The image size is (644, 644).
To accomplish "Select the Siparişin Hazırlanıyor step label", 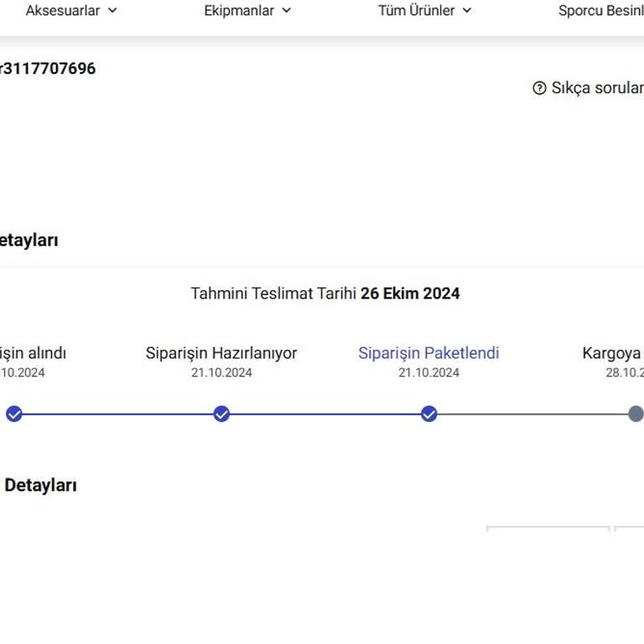I will pos(221,353).
